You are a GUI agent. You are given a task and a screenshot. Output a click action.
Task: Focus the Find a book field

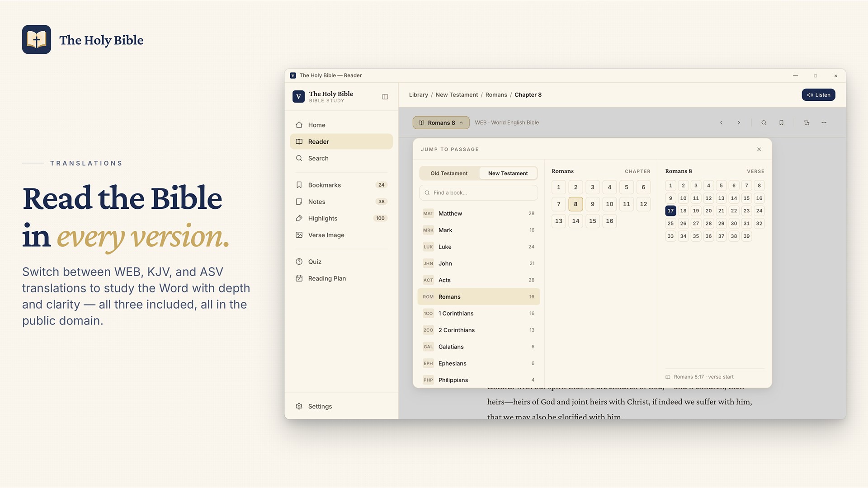478,193
